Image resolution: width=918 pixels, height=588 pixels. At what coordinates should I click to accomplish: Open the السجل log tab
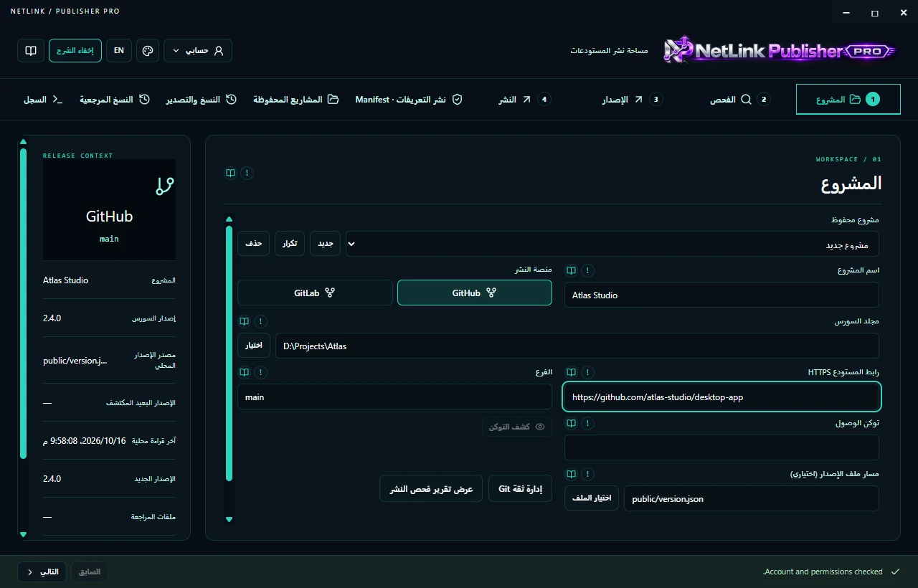pyautogui.click(x=44, y=100)
